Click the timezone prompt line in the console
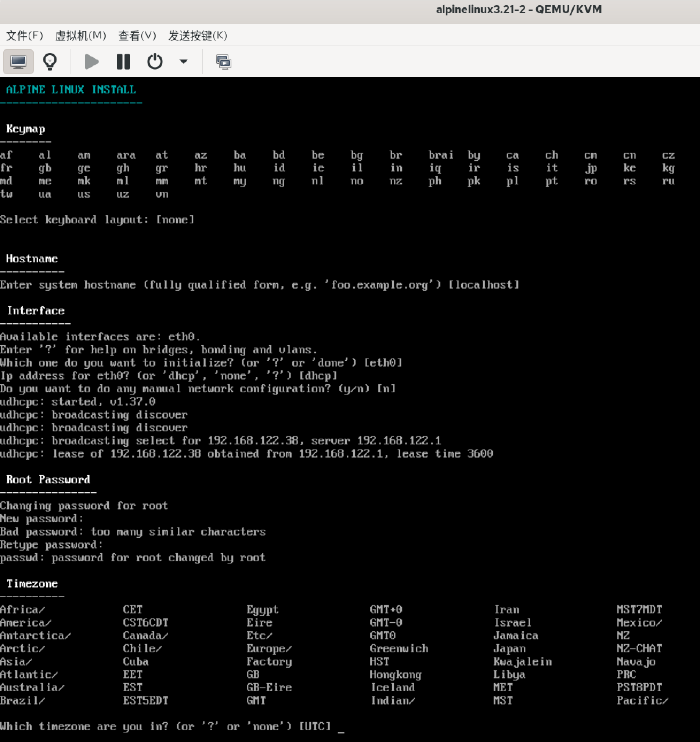The image size is (700, 742). pyautogui.click(x=165, y=726)
